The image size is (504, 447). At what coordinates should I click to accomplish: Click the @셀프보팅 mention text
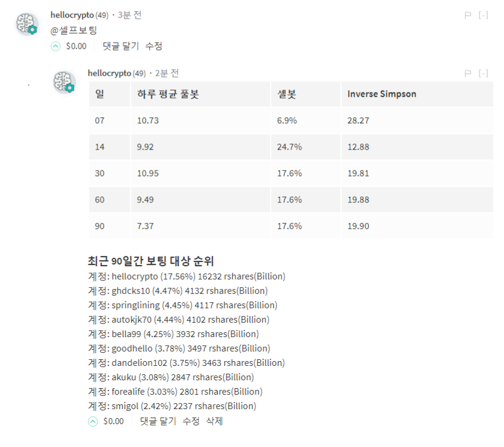tap(73, 31)
